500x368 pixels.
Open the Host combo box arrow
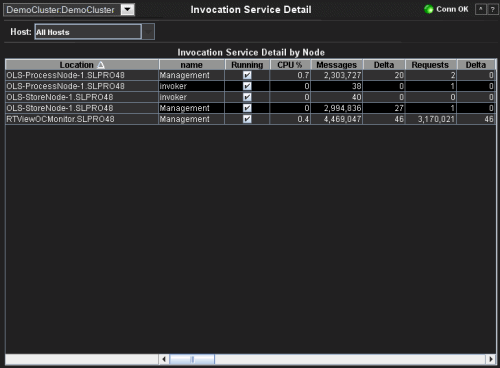click(148, 32)
